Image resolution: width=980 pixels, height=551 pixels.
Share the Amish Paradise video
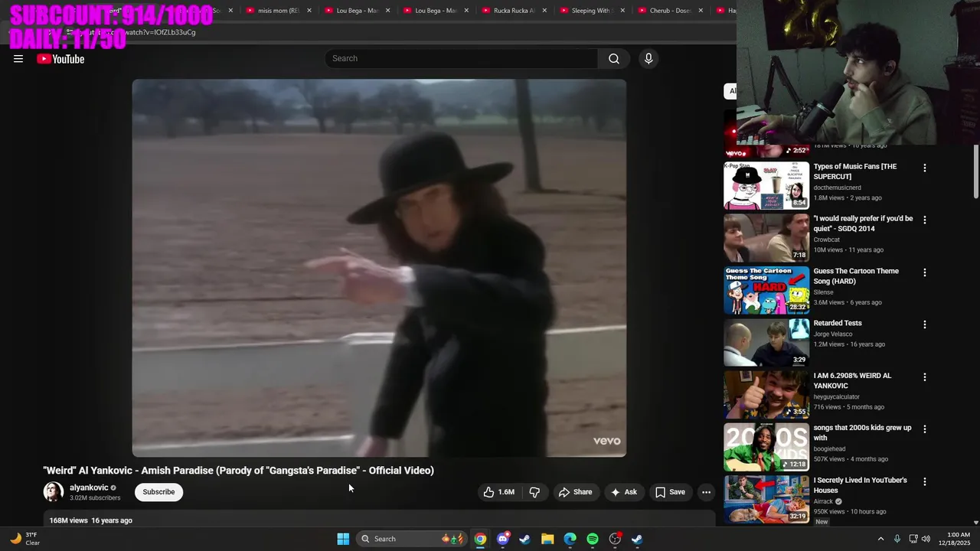(576, 492)
